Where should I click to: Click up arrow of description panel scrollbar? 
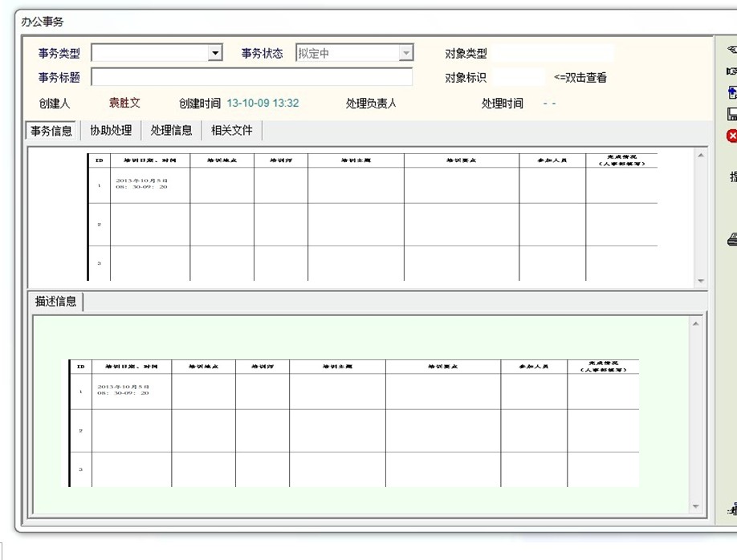pos(695,323)
